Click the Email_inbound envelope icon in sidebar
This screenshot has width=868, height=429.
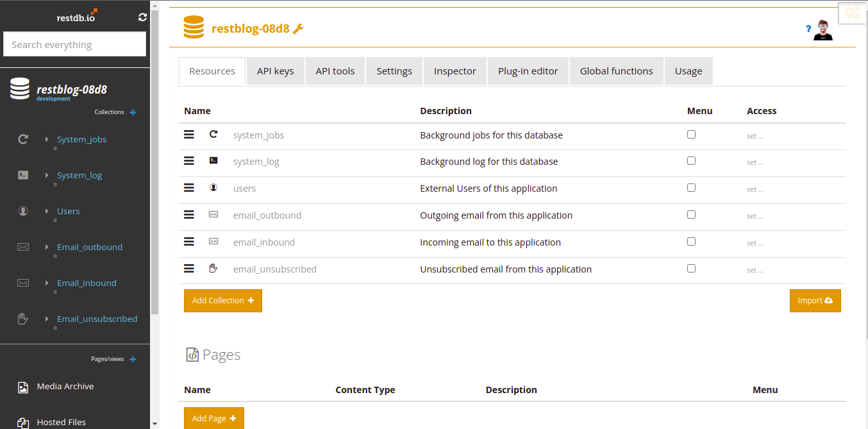point(23,283)
